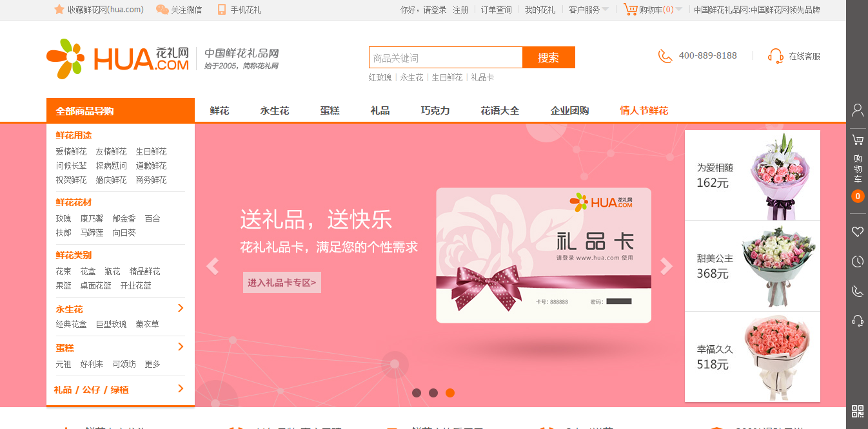868x429 pixels.
Task: Show the QR code icon in sidebar
Action: [857, 412]
